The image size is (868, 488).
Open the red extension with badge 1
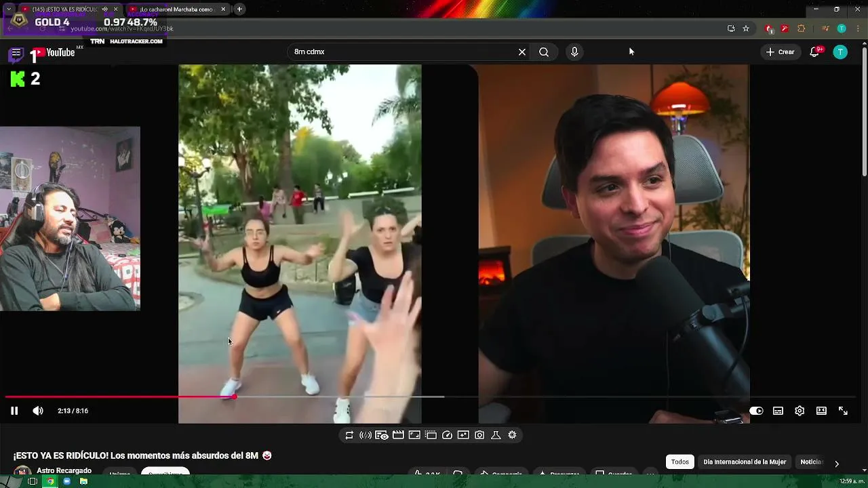(769, 28)
